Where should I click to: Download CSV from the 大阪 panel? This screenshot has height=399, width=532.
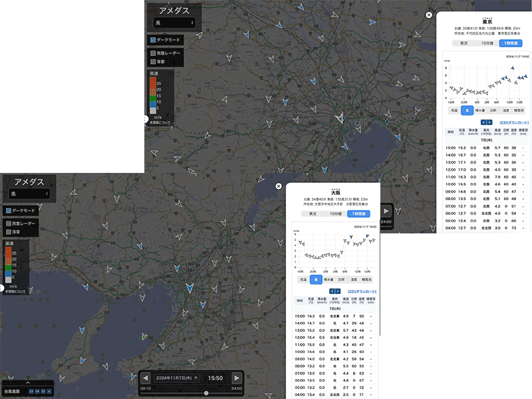click(x=362, y=291)
